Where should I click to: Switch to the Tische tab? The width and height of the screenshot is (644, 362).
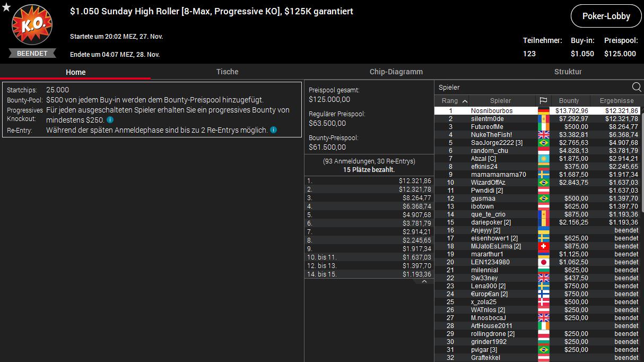click(227, 72)
